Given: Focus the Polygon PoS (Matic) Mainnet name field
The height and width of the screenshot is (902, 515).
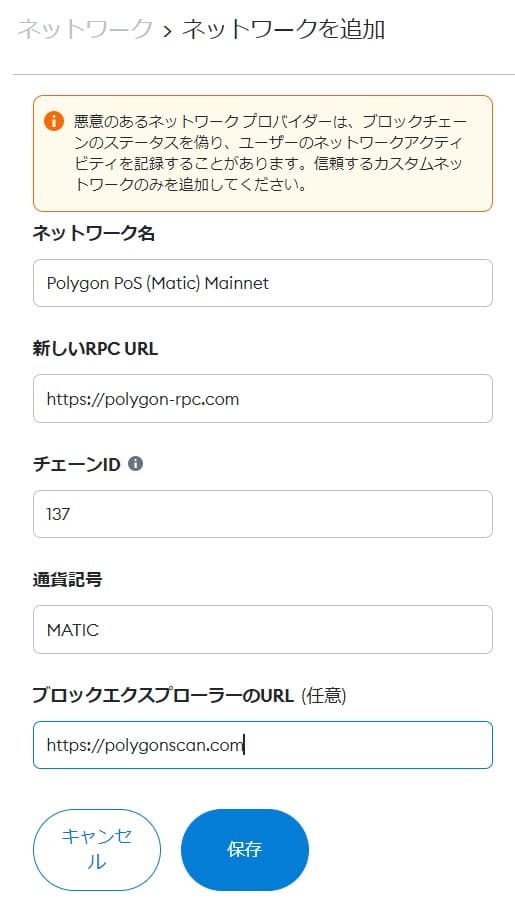Looking at the screenshot, I should (x=263, y=283).
